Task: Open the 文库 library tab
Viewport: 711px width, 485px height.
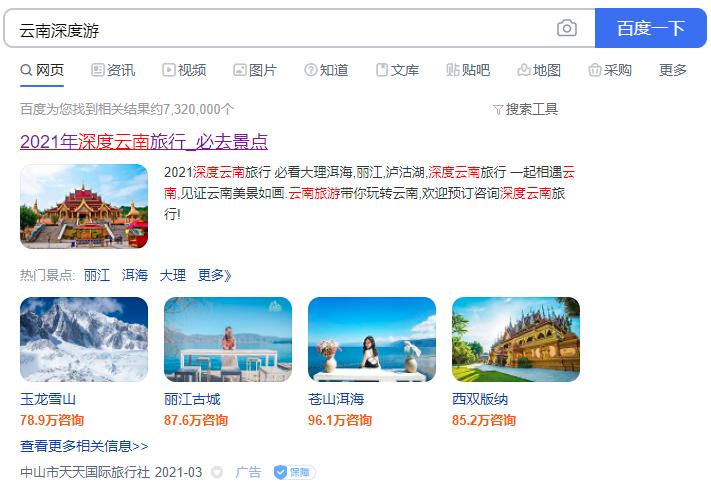Action: [x=397, y=70]
